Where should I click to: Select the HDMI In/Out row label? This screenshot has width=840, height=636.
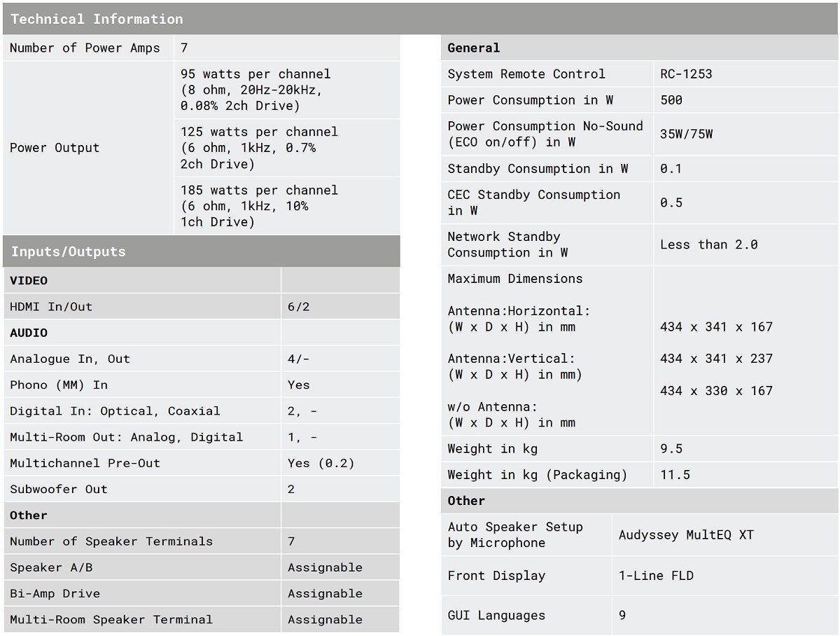pos(51,306)
